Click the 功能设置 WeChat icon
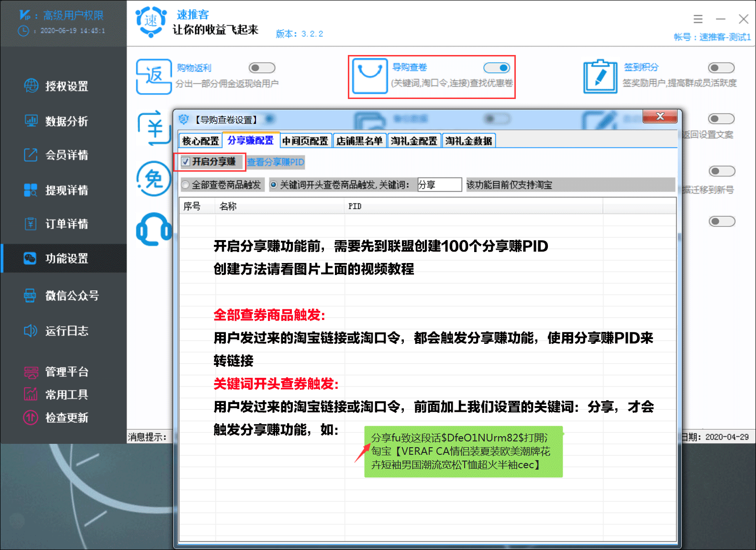This screenshot has height=550, width=756. (x=30, y=258)
